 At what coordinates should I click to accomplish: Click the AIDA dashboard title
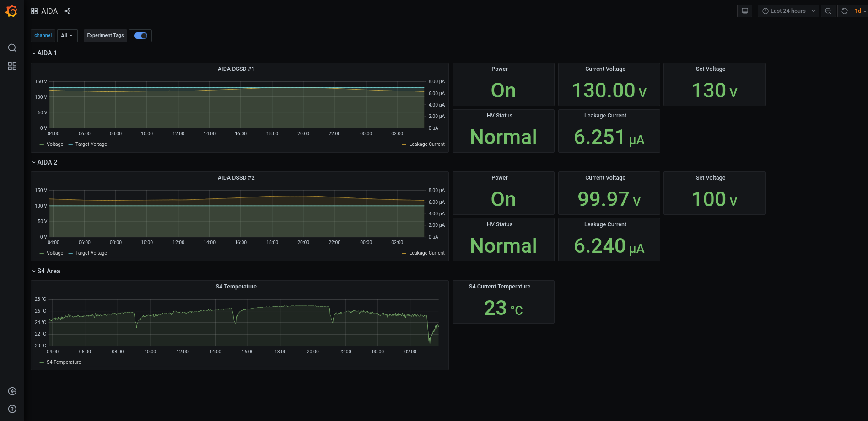tap(49, 11)
